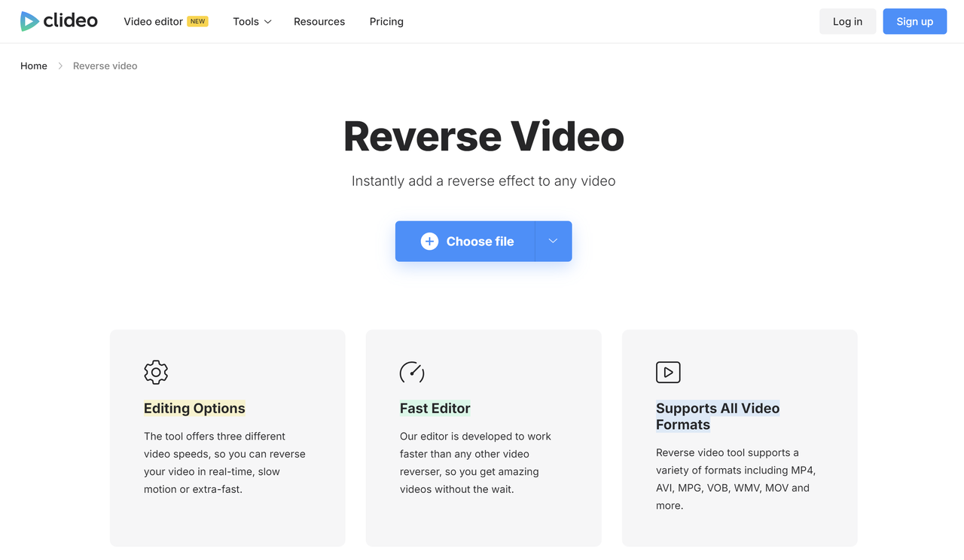Click the speedometer icon for Fast Editor

pyautogui.click(x=412, y=372)
